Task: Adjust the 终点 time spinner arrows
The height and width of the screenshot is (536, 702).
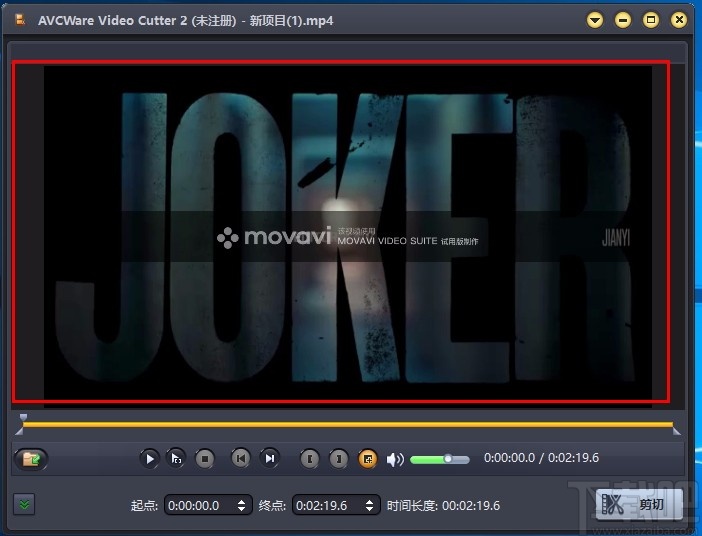Action: click(x=369, y=506)
